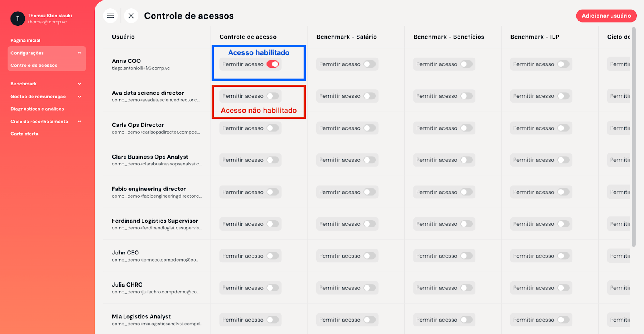Toggle Benchmark - Benefícios for John CEO
The image size is (644, 334).
click(x=466, y=256)
